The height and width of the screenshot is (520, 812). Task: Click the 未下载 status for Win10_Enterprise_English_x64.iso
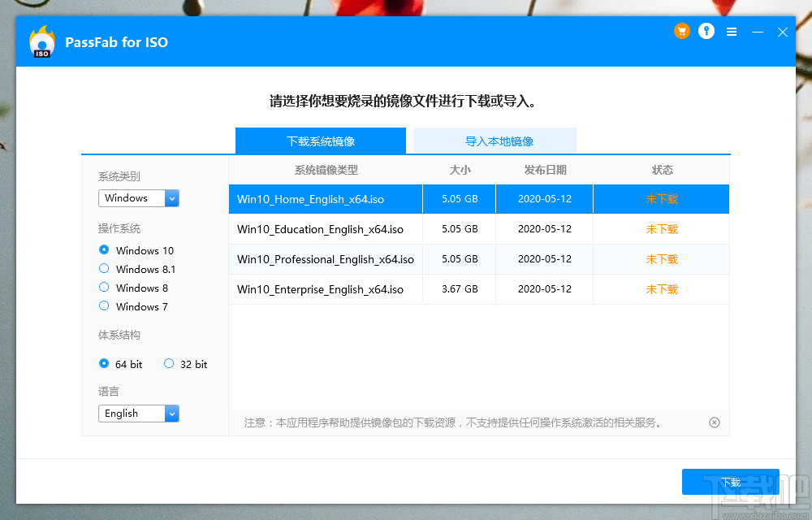(660, 289)
